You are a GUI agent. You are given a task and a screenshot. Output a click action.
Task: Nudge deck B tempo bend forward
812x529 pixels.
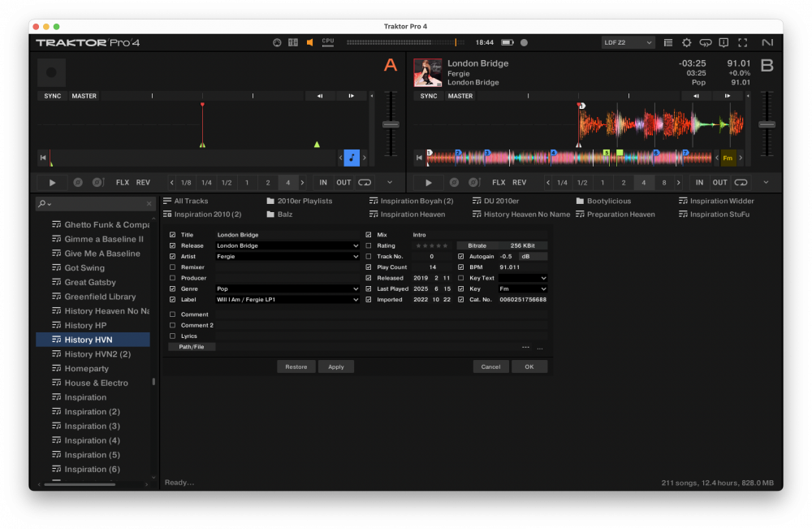tap(728, 96)
